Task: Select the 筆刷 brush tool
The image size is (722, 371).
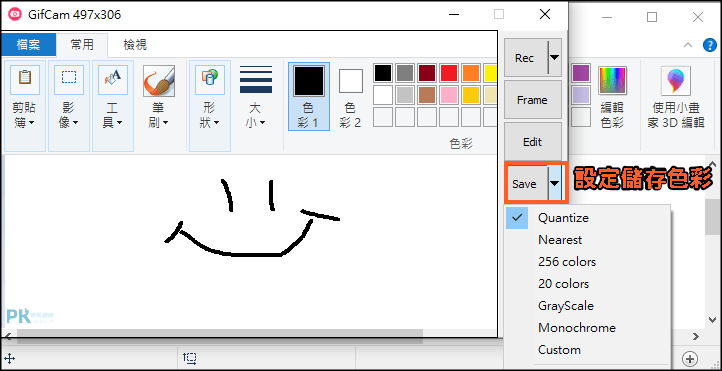Action: coord(158,97)
